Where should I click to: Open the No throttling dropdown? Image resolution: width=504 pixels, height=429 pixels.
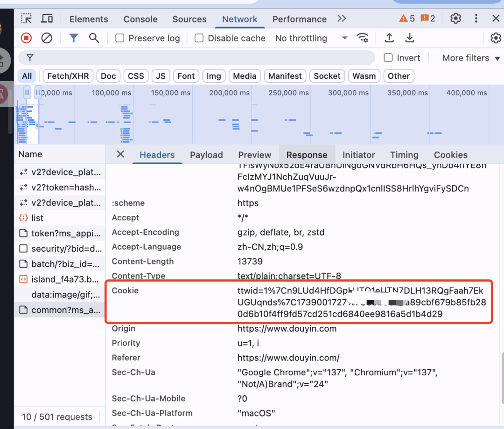point(311,38)
